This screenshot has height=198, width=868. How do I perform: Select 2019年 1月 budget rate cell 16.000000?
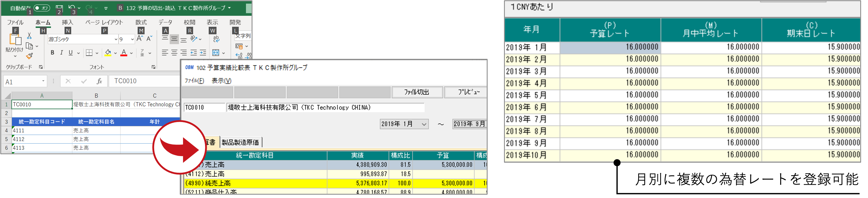[x=611, y=47]
